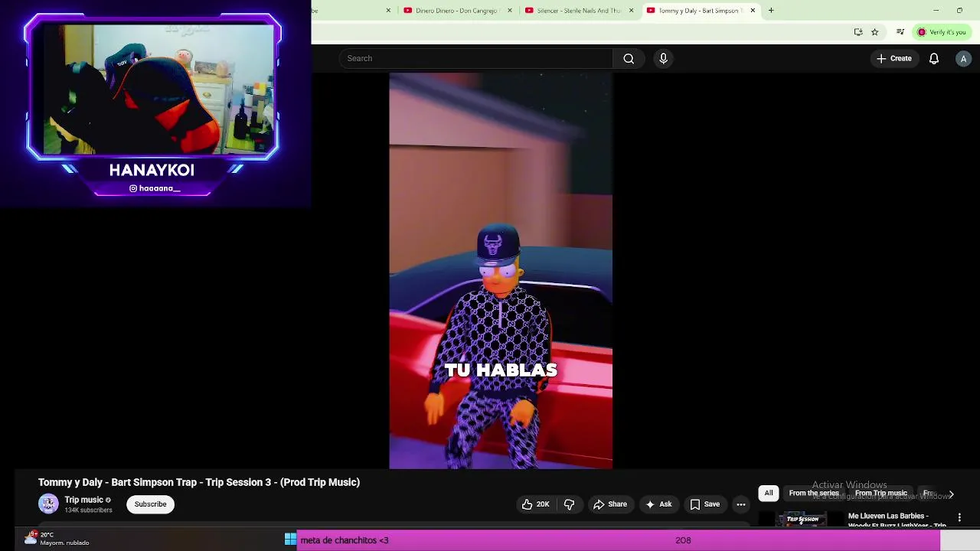Open Windows weather widget 20°C
This screenshot has width=980, height=551.
(57, 539)
